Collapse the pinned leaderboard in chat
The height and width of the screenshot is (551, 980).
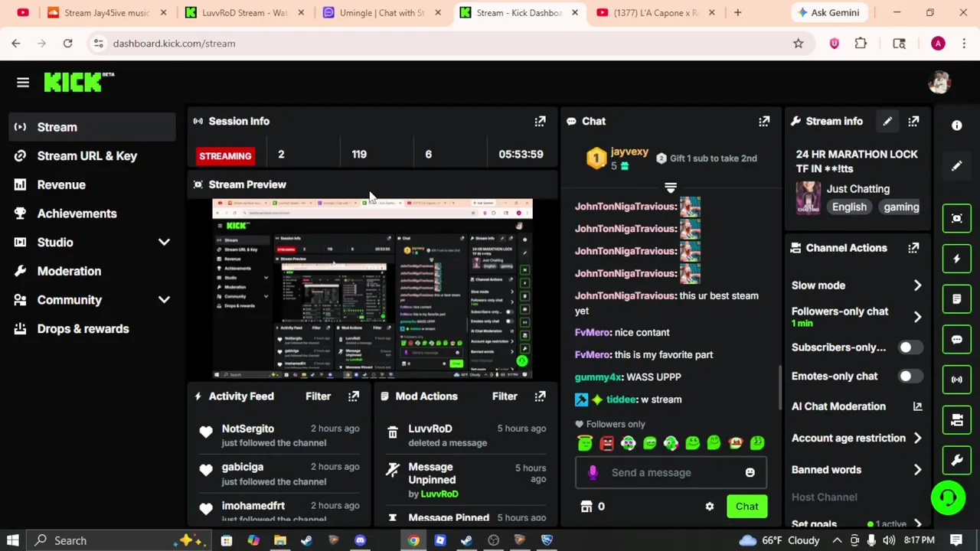tap(671, 187)
